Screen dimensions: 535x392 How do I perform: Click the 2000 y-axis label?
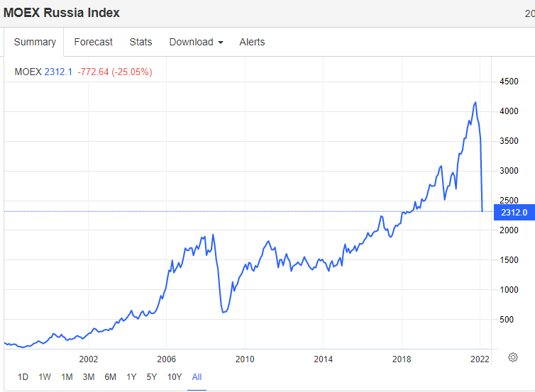(x=509, y=230)
